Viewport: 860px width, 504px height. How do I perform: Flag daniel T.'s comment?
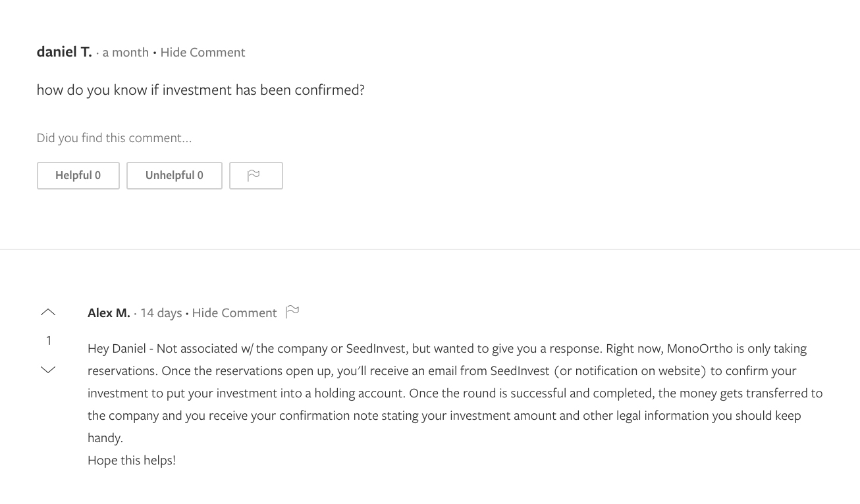tap(255, 176)
